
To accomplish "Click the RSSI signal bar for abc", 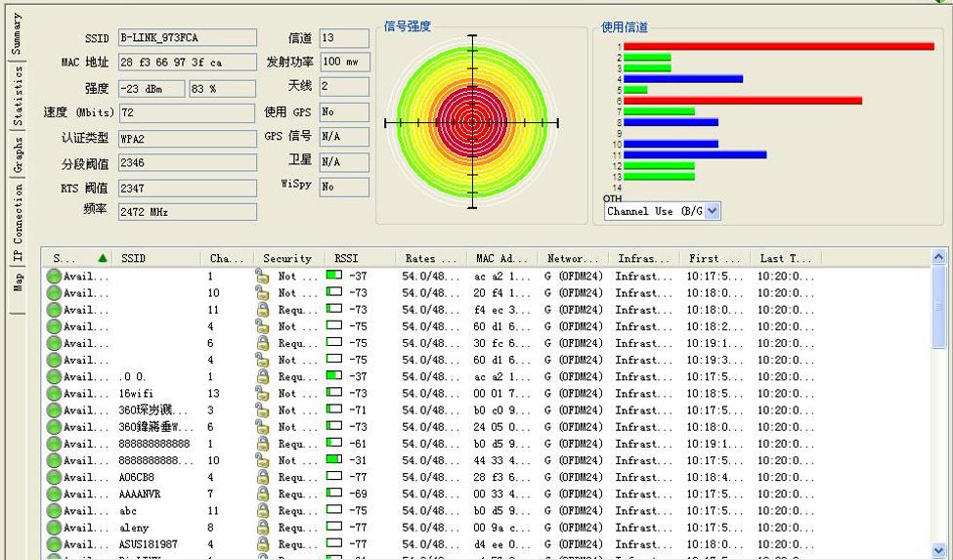I will point(334,510).
